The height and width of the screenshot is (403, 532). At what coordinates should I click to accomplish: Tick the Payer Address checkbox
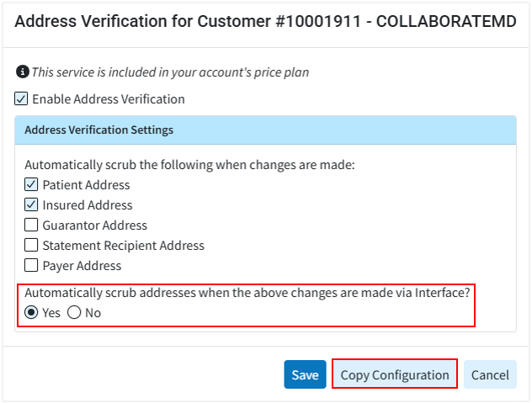[31, 265]
